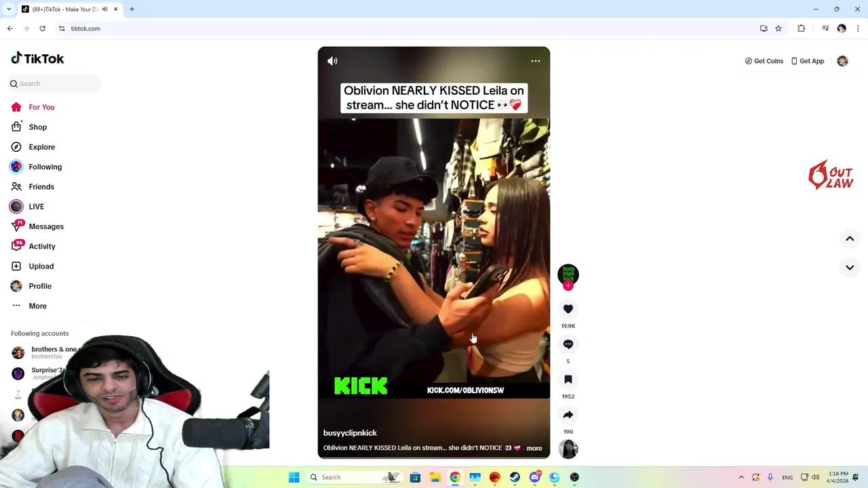The height and width of the screenshot is (488, 868).
Task: Open the microphone tray icon
Action: (770, 477)
